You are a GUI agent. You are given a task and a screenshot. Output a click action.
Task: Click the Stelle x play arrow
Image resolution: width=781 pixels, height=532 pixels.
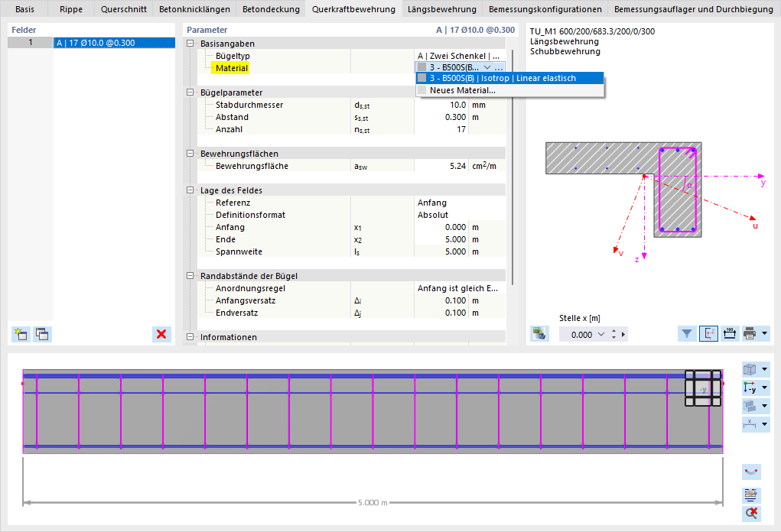pos(623,334)
